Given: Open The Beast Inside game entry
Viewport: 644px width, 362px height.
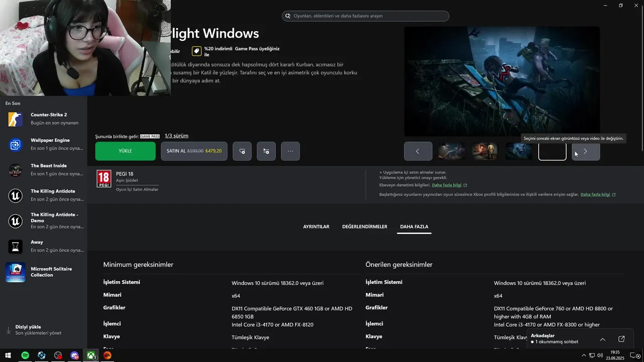Looking at the screenshot, I should pyautogui.click(x=44, y=170).
